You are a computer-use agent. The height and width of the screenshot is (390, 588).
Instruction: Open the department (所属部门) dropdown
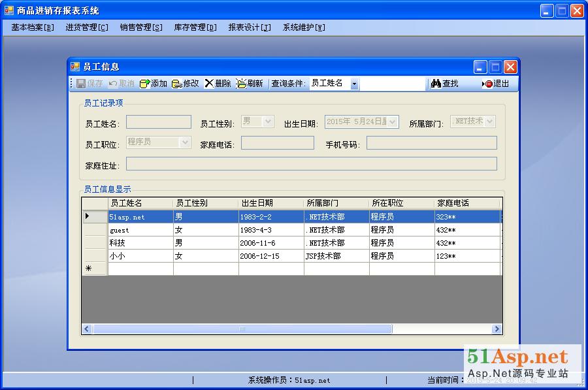[489, 122]
